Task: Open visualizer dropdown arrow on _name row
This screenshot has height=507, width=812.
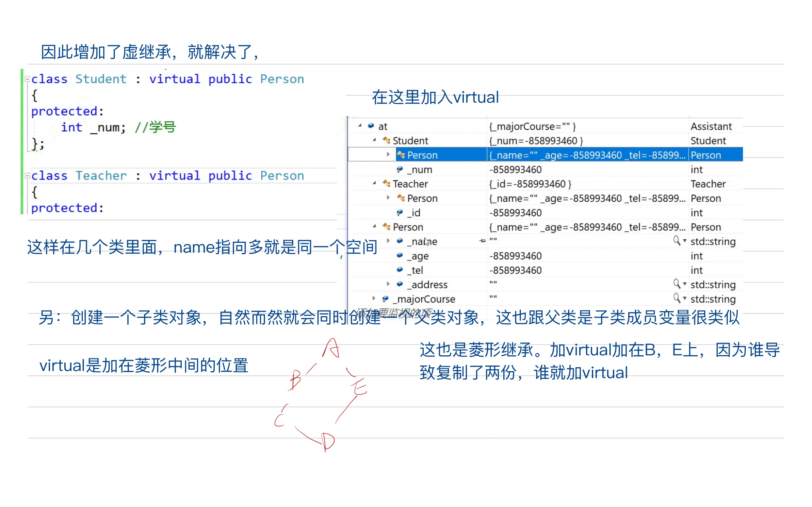Action: (x=685, y=240)
